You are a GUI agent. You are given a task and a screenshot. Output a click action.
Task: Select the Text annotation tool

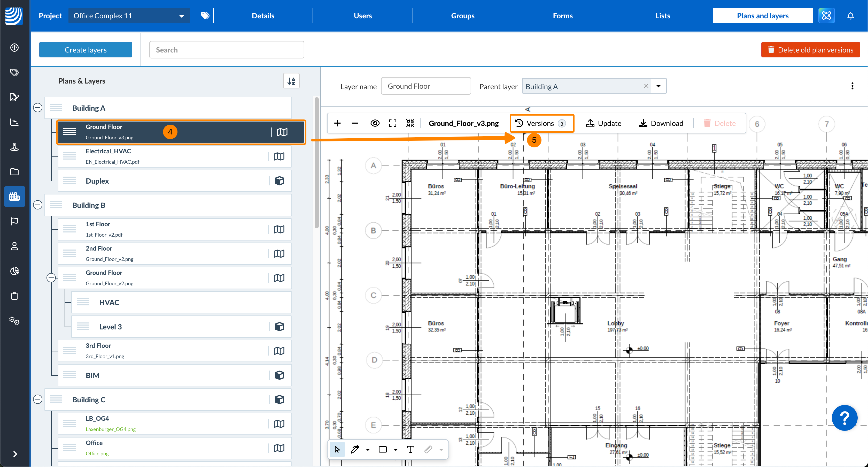[410, 449]
